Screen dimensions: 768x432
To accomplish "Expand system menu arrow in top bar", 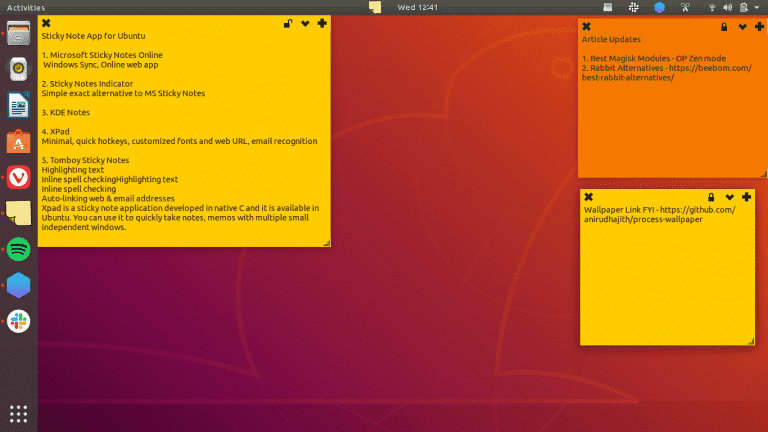I will (x=757, y=8).
